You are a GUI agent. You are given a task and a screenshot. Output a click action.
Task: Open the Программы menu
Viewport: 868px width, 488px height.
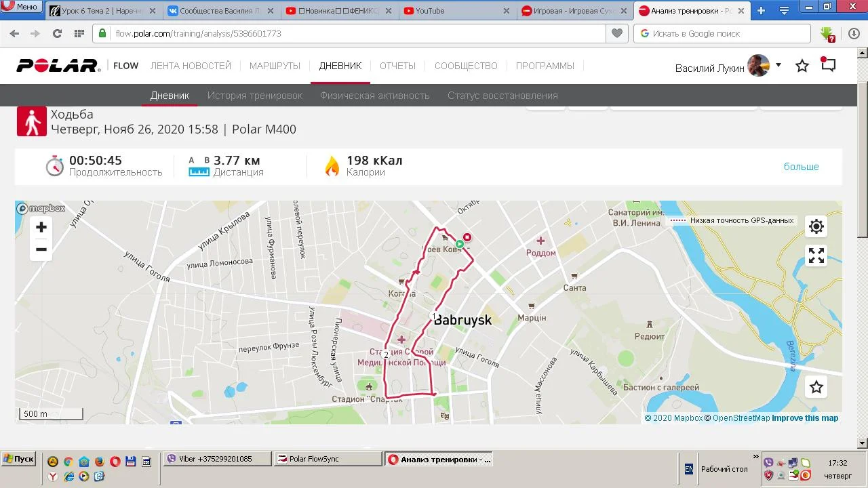pyautogui.click(x=545, y=66)
